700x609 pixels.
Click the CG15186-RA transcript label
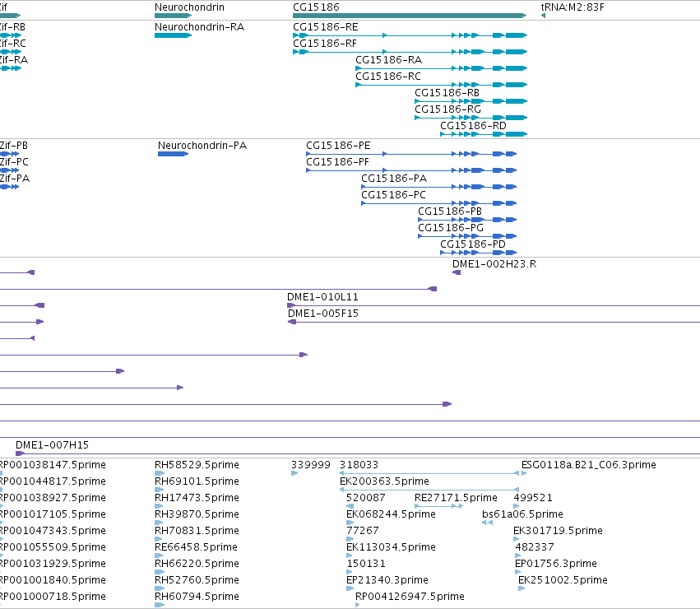[x=388, y=60]
